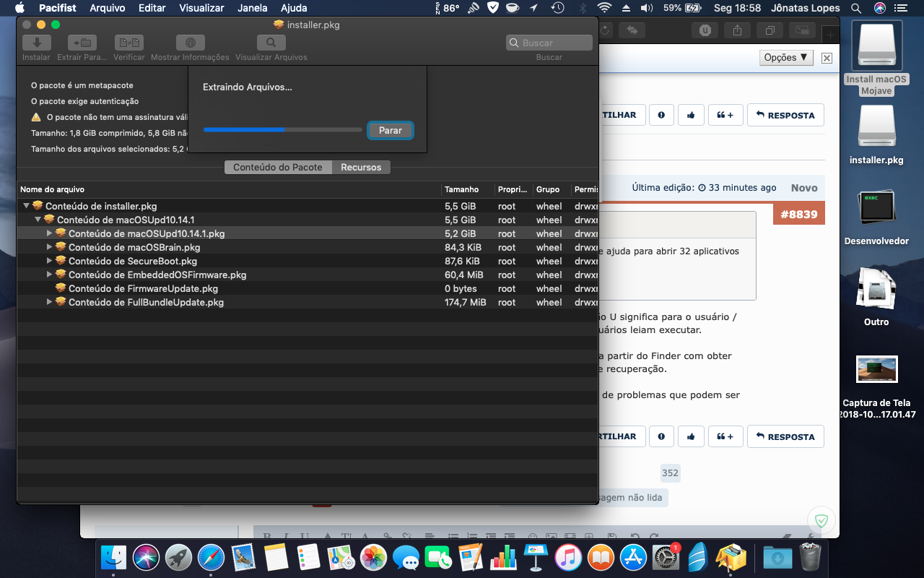Open iTunes from the Dock
Viewport: 924px width, 578px height.
tap(568, 557)
